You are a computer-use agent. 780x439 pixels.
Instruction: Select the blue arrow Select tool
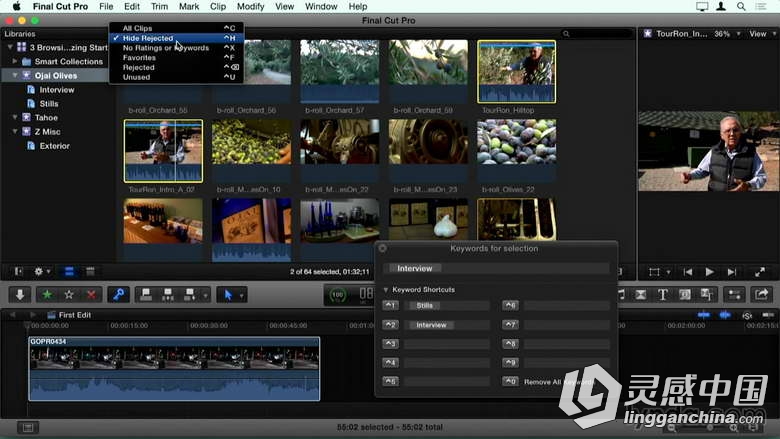click(228, 295)
